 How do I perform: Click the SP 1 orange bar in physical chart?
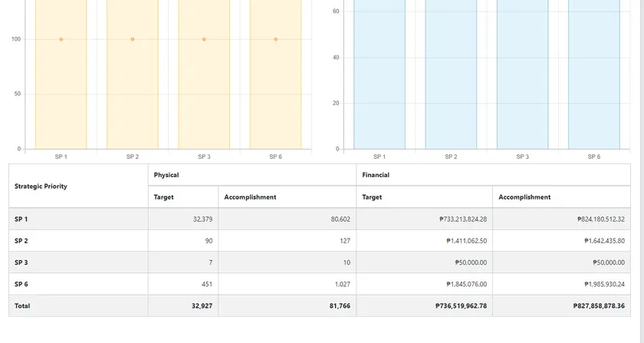pyautogui.click(x=61, y=74)
